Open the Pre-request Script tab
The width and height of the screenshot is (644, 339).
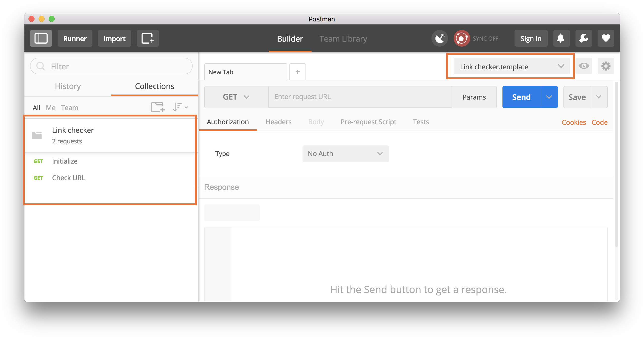(x=368, y=122)
